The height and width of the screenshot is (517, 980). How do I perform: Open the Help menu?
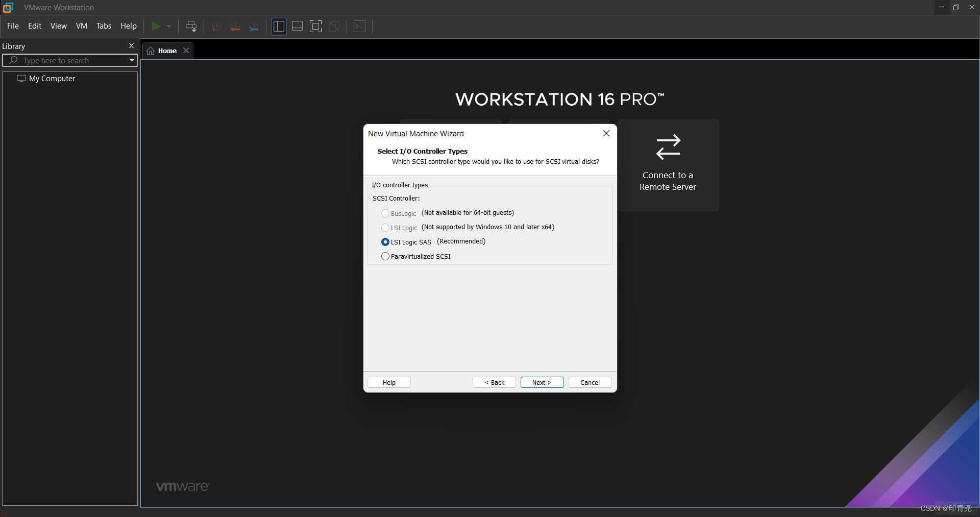(129, 26)
